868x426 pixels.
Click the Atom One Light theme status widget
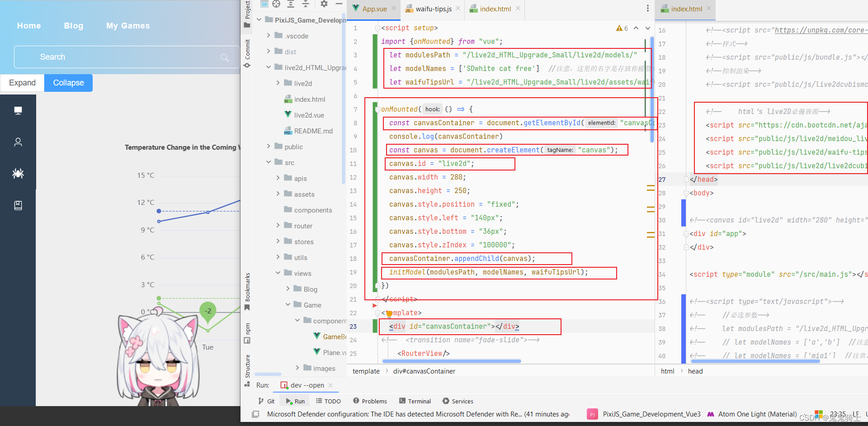tap(752, 414)
